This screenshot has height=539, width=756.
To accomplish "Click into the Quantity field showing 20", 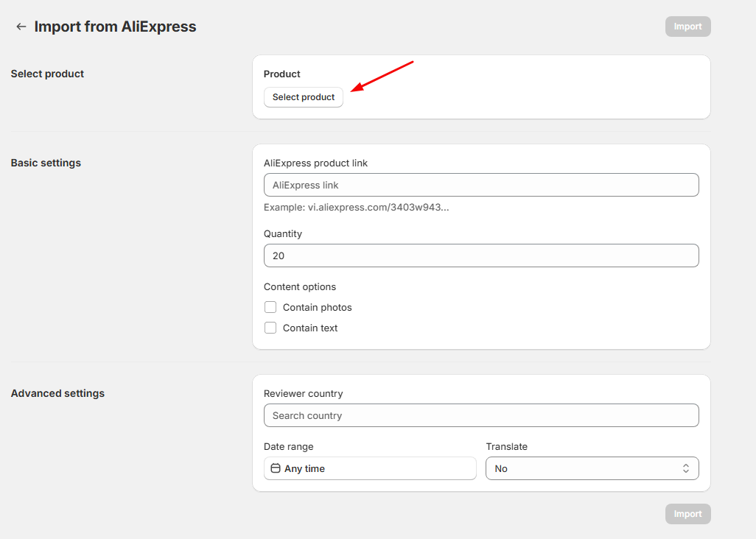I will coord(481,256).
